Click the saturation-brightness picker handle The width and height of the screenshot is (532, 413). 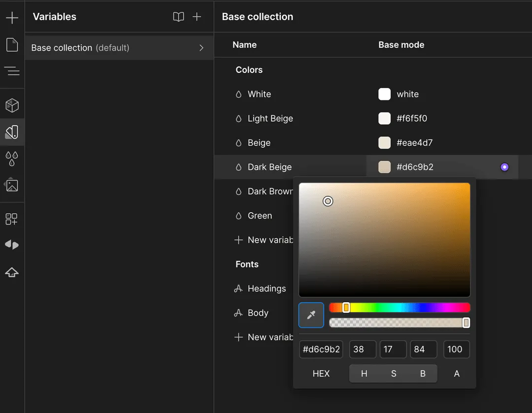328,201
